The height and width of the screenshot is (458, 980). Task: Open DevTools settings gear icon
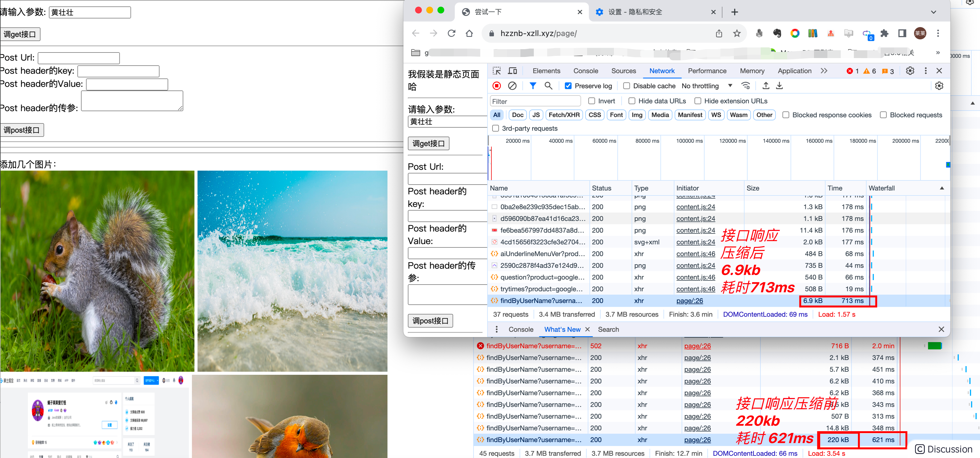910,71
